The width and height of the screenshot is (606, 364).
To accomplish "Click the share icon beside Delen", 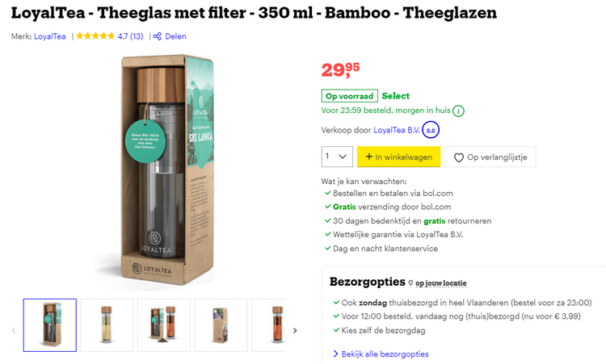I will (x=157, y=36).
